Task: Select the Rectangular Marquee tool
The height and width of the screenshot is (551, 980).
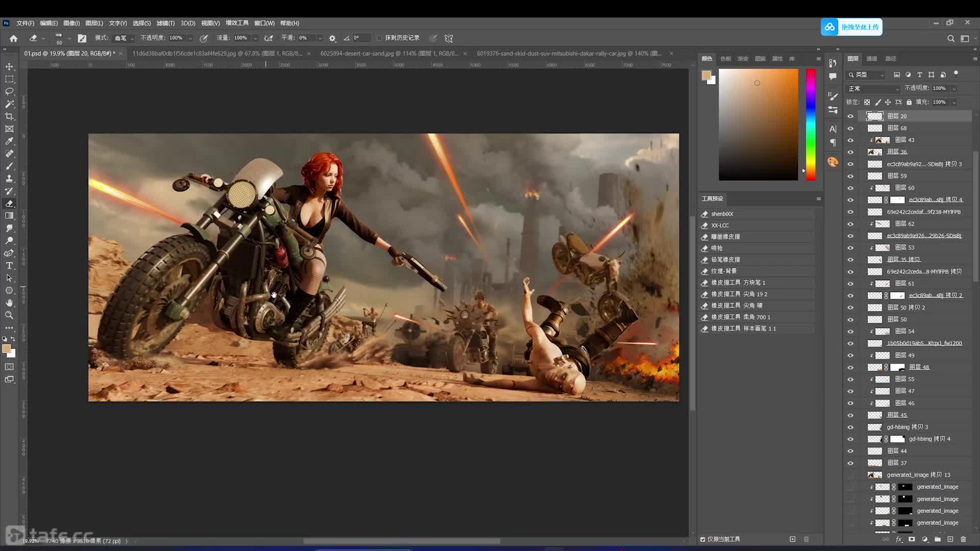Action: point(9,79)
